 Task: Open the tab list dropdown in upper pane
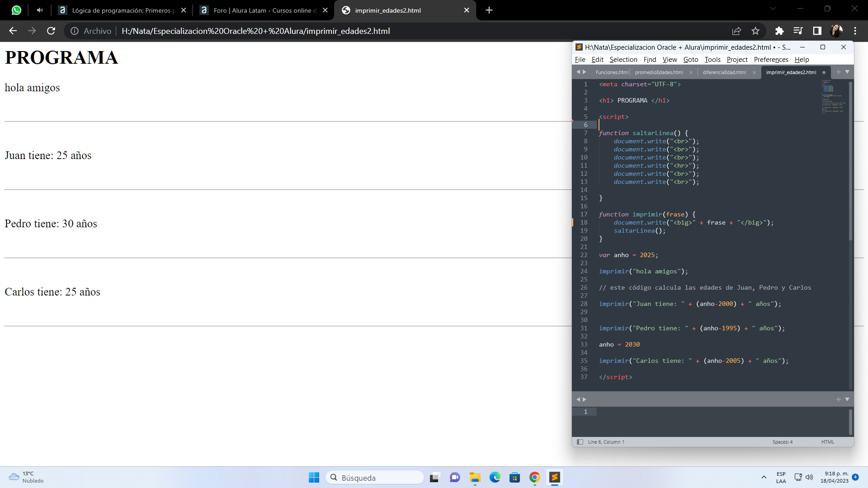point(847,72)
